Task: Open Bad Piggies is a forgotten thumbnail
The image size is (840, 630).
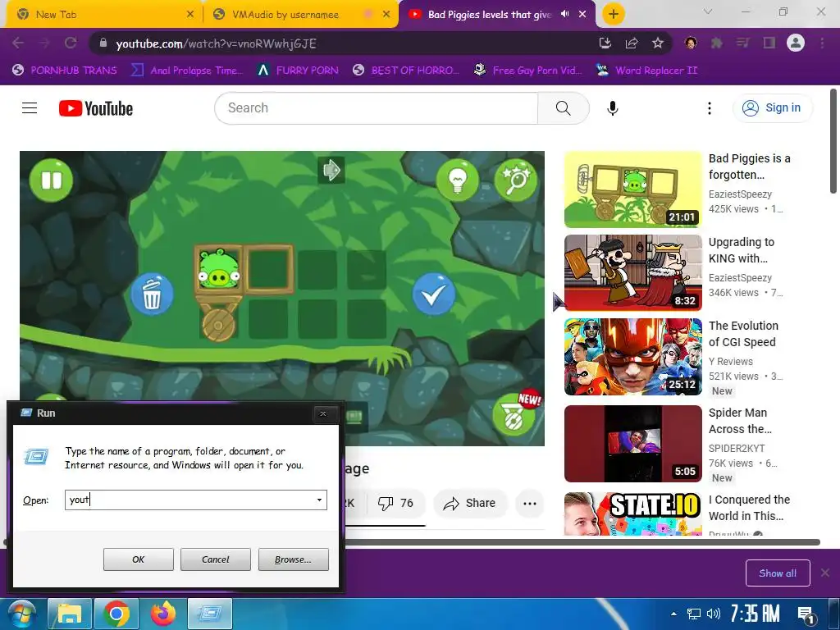Action: (632, 189)
